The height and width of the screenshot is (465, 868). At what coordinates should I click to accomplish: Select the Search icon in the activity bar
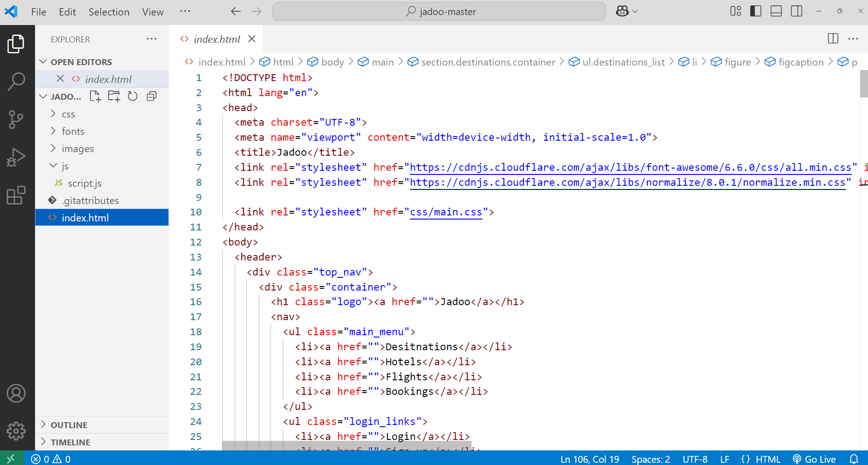[16, 81]
